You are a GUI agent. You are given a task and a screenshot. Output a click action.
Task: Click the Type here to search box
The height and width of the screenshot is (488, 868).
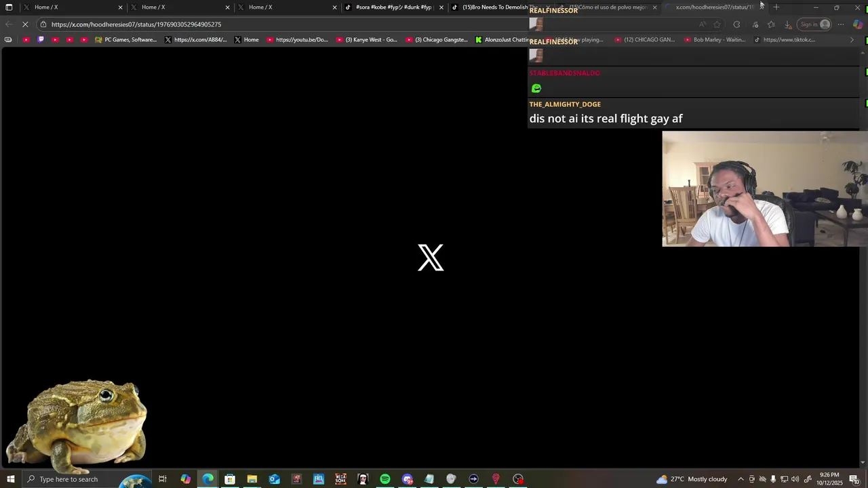[x=87, y=479]
